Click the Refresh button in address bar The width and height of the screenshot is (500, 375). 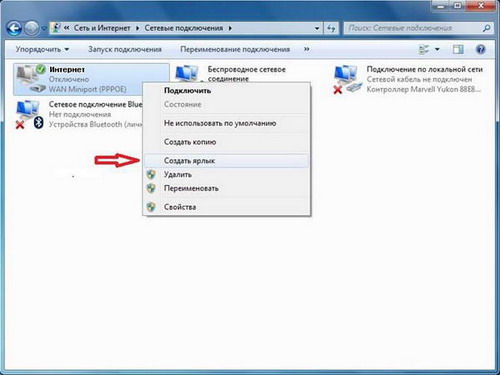[x=331, y=29]
